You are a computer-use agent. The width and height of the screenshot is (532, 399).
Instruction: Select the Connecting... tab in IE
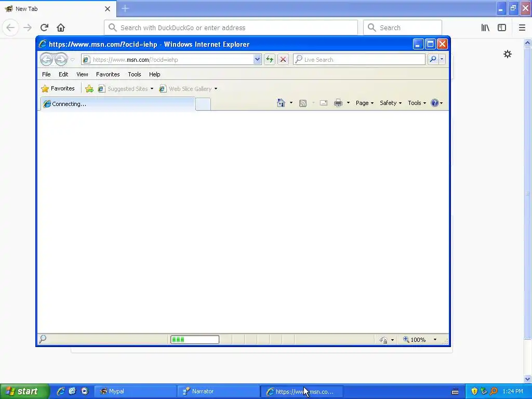(x=118, y=104)
